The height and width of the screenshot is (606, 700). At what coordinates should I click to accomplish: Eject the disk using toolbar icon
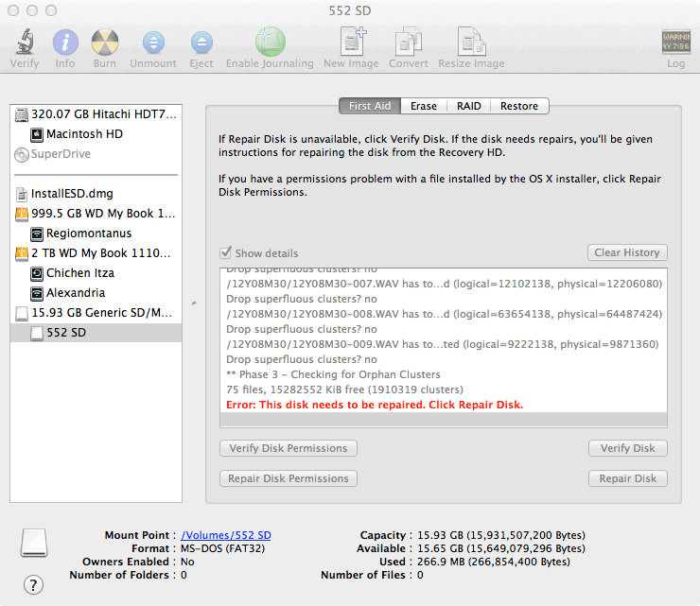201,43
